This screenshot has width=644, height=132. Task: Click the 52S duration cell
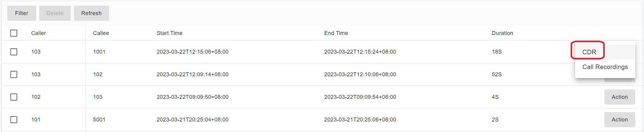tap(497, 74)
